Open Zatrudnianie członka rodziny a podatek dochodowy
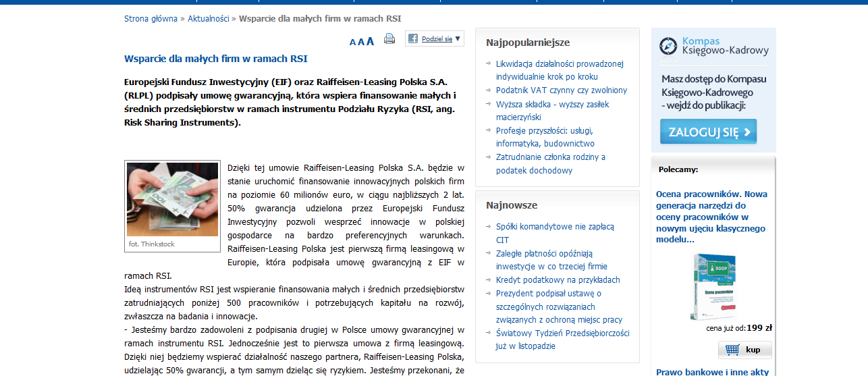Screen dimensions: 868x376 click(x=551, y=163)
